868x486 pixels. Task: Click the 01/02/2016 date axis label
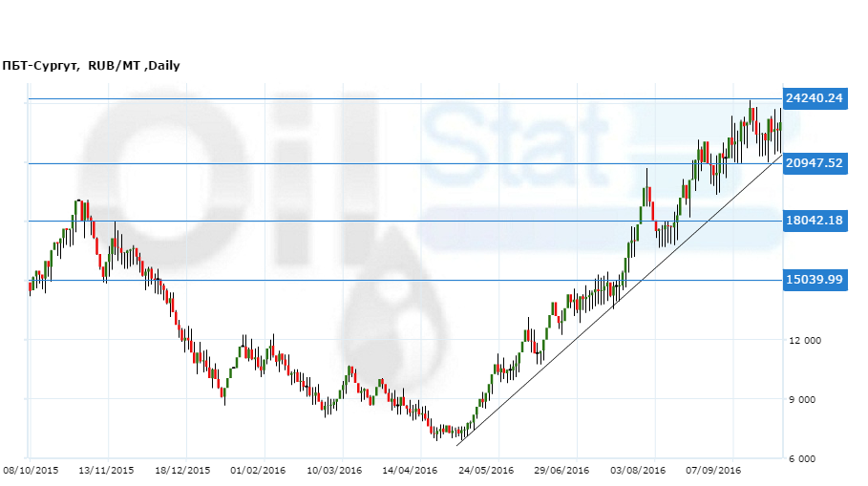pos(258,470)
